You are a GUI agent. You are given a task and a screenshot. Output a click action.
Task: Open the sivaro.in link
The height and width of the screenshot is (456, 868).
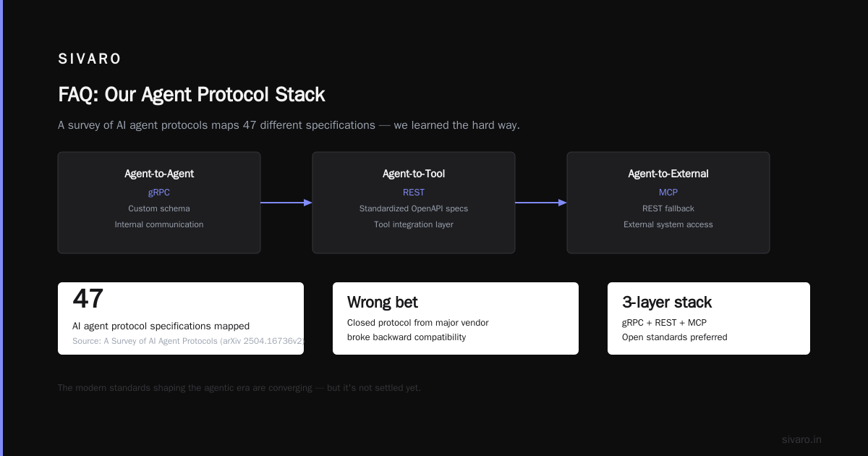click(x=802, y=439)
